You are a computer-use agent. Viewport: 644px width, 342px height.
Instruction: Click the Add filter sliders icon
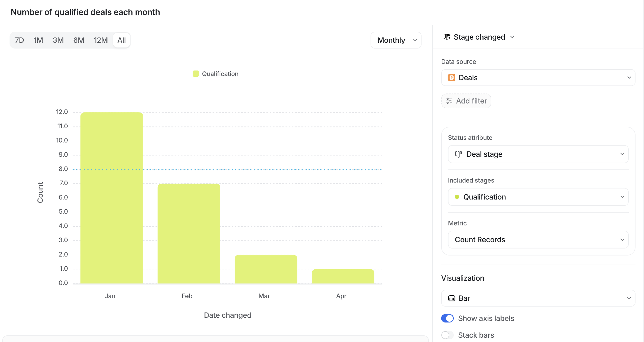(x=449, y=101)
